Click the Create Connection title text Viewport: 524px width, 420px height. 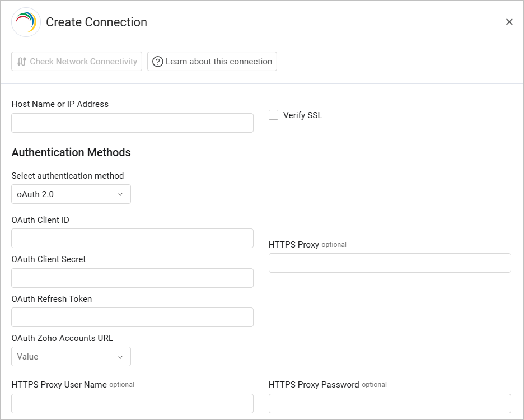pyautogui.click(x=96, y=22)
